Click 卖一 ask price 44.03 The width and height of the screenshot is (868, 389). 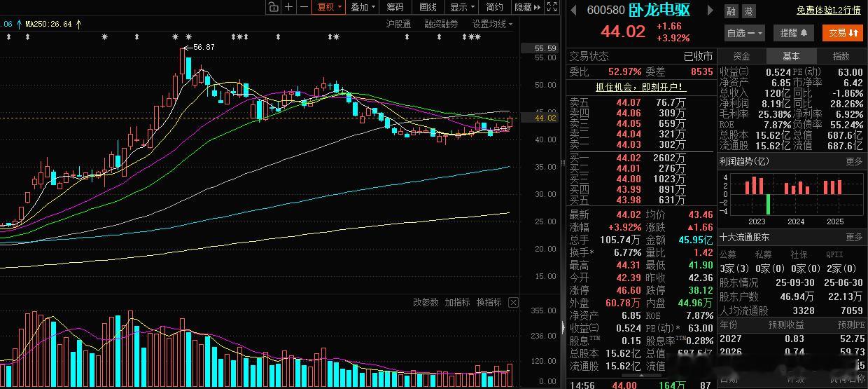click(x=628, y=144)
